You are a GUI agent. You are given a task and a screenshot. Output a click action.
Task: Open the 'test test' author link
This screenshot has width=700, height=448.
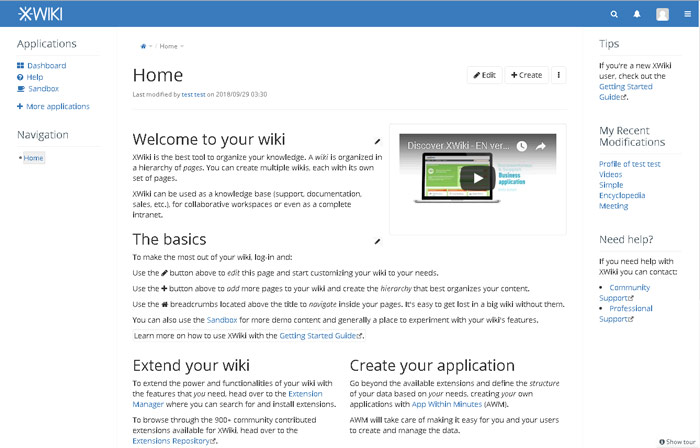[x=193, y=95]
